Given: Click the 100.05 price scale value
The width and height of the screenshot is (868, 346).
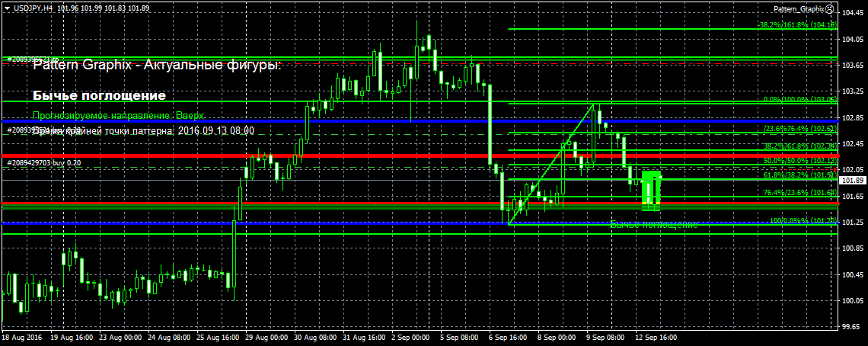Looking at the screenshot, I should coord(853,300).
